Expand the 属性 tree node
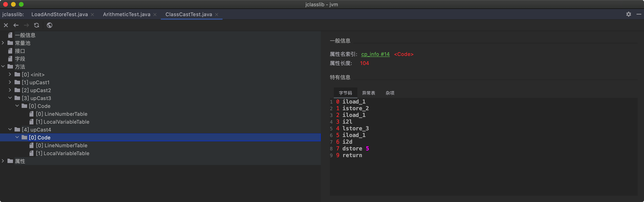The image size is (644, 202). point(3,161)
